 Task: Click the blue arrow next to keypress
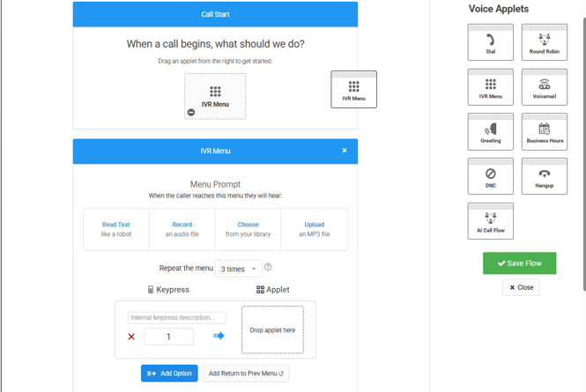pos(219,336)
